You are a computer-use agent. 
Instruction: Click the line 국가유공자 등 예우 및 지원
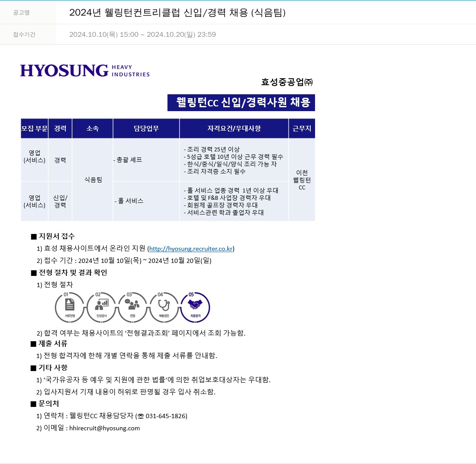pos(153,380)
